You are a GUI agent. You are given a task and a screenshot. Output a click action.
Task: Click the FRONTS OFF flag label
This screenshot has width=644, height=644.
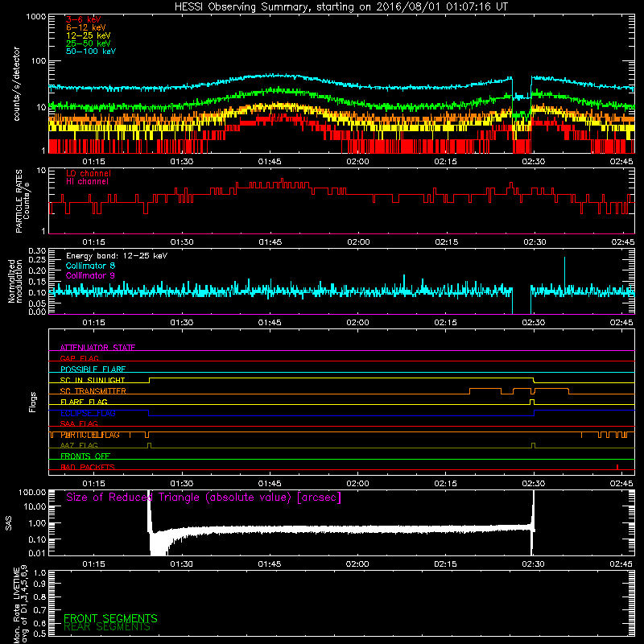click(x=85, y=456)
